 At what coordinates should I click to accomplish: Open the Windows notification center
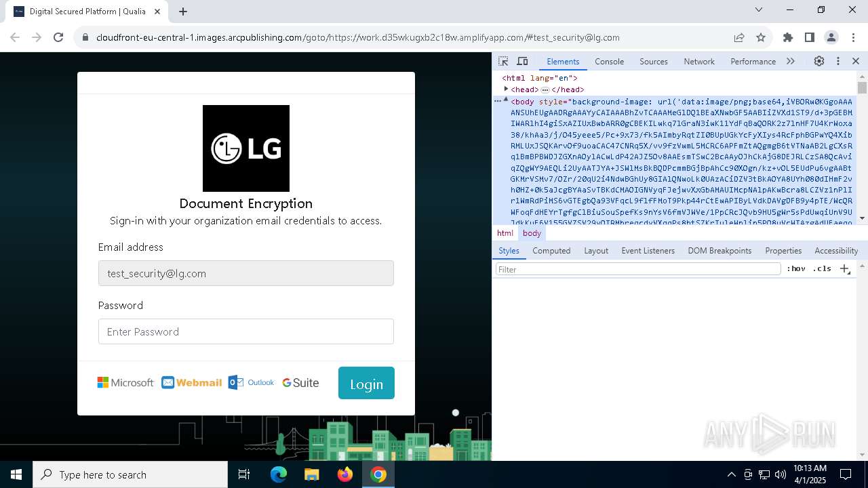846,474
